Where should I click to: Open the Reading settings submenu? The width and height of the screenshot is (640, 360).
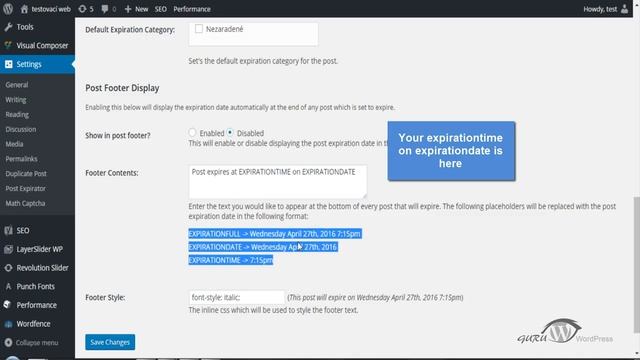(x=17, y=114)
